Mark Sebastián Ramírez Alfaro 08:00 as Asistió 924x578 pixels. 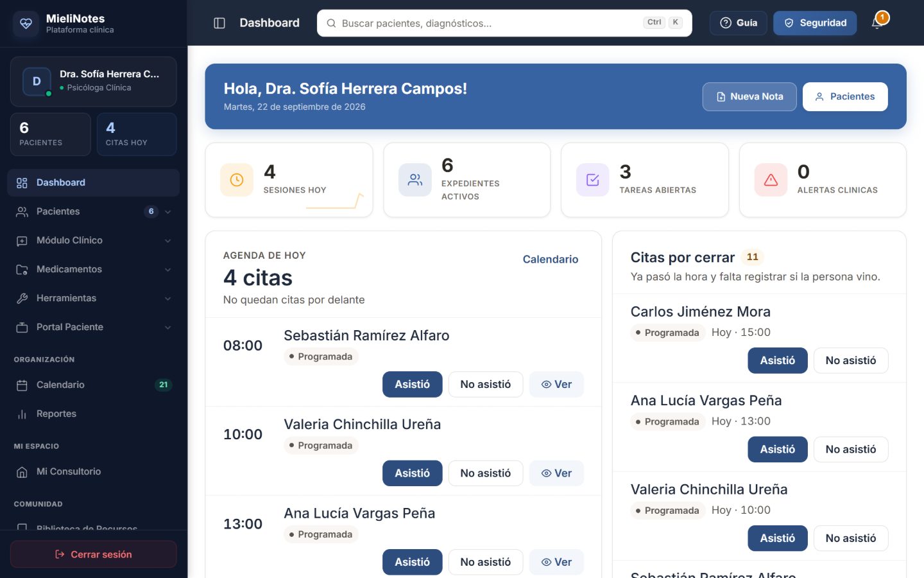[413, 385]
